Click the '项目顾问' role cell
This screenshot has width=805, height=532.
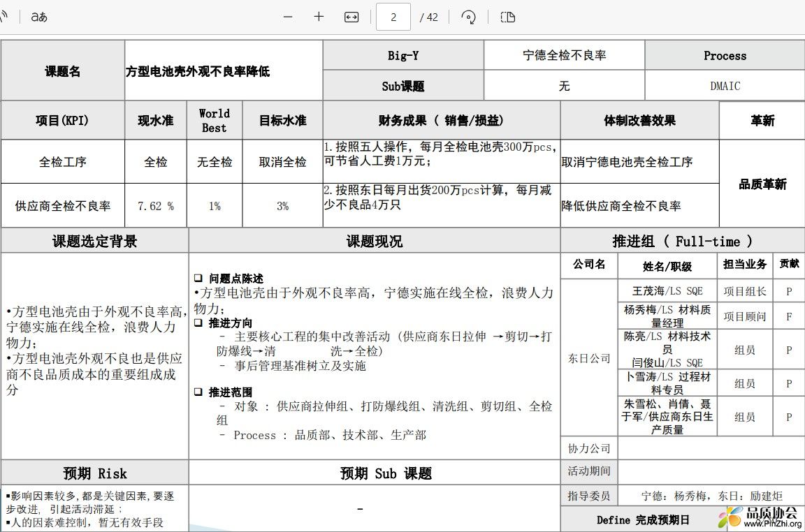click(x=744, y=316)
